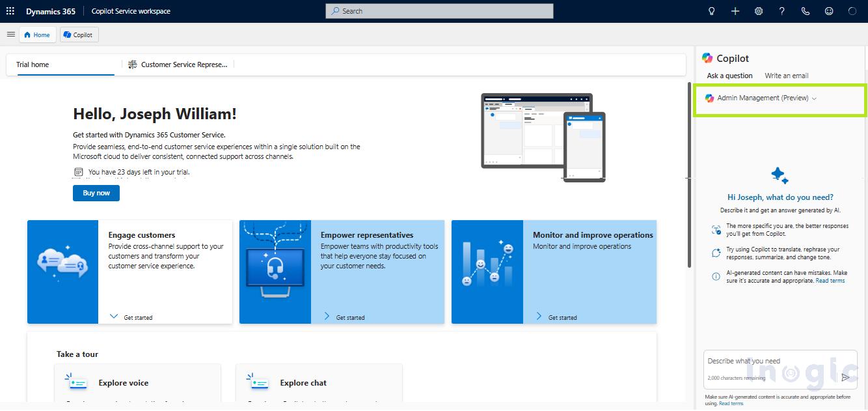Open the Customer Service Representative tab
Viewport: 868px width, 411px height.
[178, 64]
